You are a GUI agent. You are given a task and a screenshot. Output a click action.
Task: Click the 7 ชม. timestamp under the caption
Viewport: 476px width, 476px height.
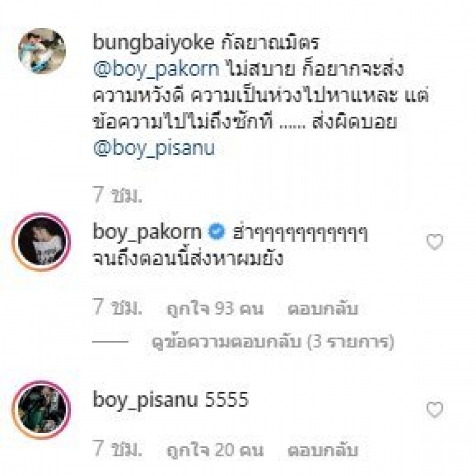click(x=117, y=195)
